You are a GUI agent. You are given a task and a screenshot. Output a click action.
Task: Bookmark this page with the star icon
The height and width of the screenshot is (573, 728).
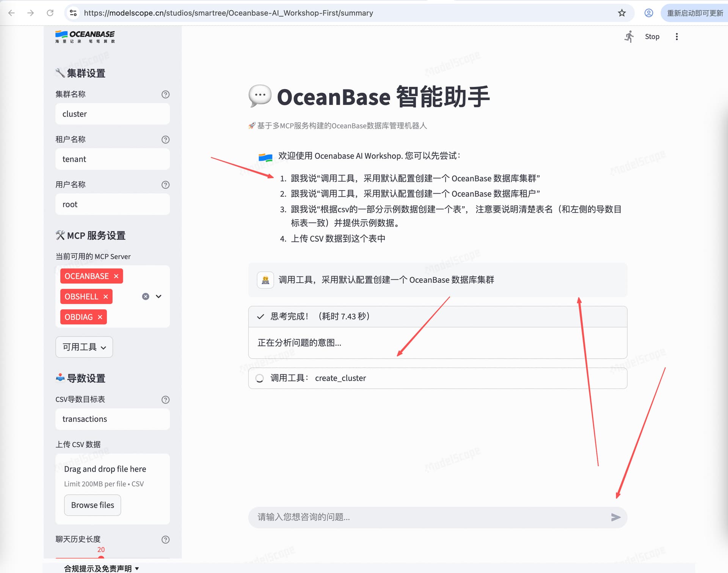[x=622, y=13]
